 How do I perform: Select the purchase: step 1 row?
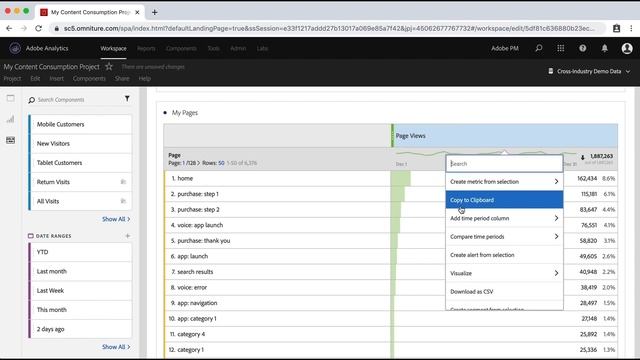pyautogui.click(x=278, y=194)
